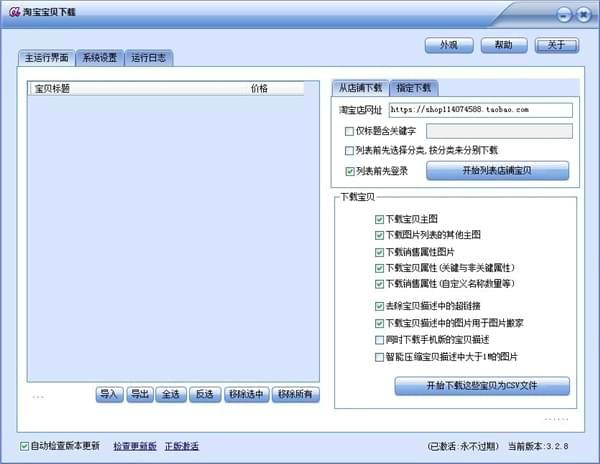Switch to the 系统设置 tab

100,58
